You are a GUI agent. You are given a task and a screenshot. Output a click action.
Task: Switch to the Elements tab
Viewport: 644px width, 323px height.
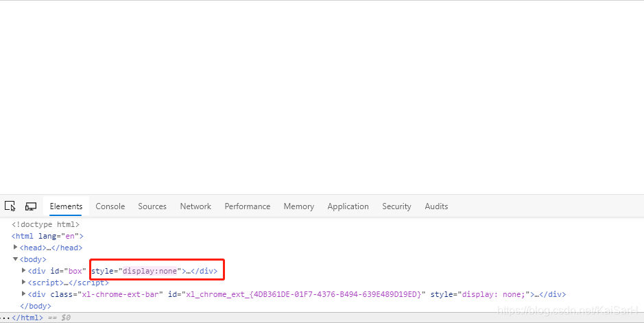(x=66, y=206)
